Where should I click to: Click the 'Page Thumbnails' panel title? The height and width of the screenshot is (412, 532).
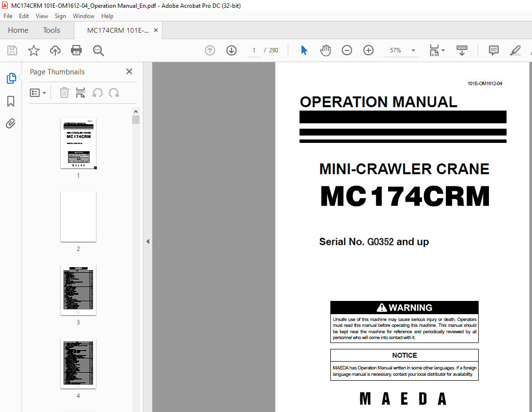click(x=57, y=72)
